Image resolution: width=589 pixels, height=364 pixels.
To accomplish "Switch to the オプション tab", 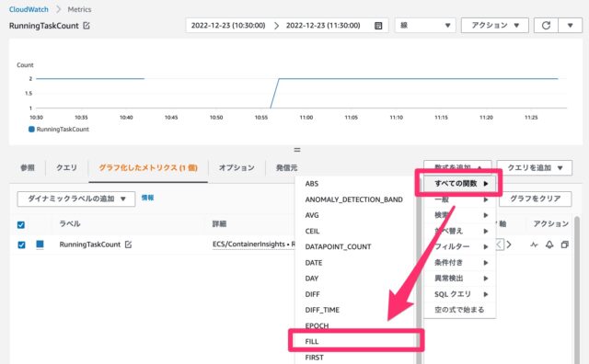I will [237, 167].
